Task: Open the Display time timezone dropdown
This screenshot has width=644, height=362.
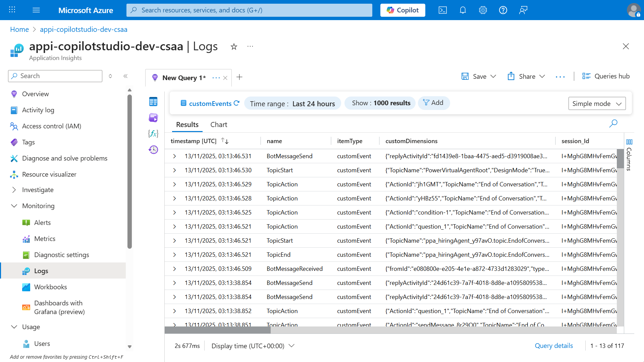Action: [x=253, y=346]
